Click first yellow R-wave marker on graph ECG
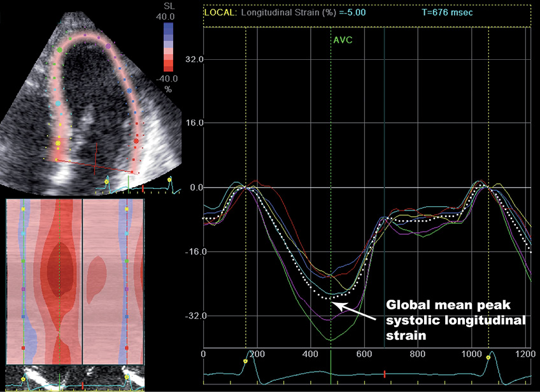 (246, 361)
